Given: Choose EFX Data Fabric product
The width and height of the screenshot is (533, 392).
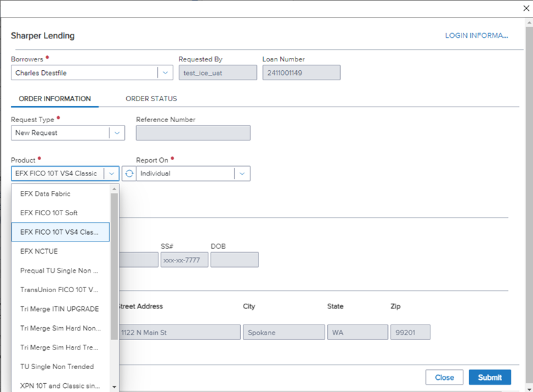Looking at the screenshot, I should [x=61, y=194].
